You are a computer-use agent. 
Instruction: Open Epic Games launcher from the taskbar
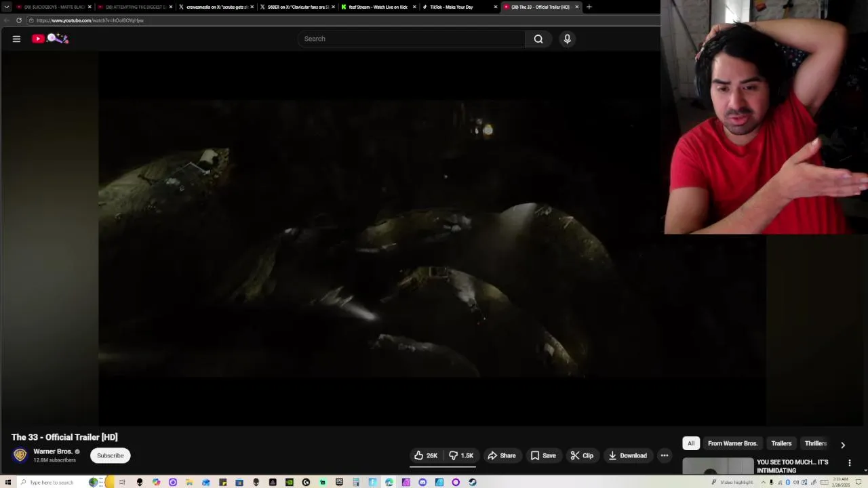pos(339,482)
